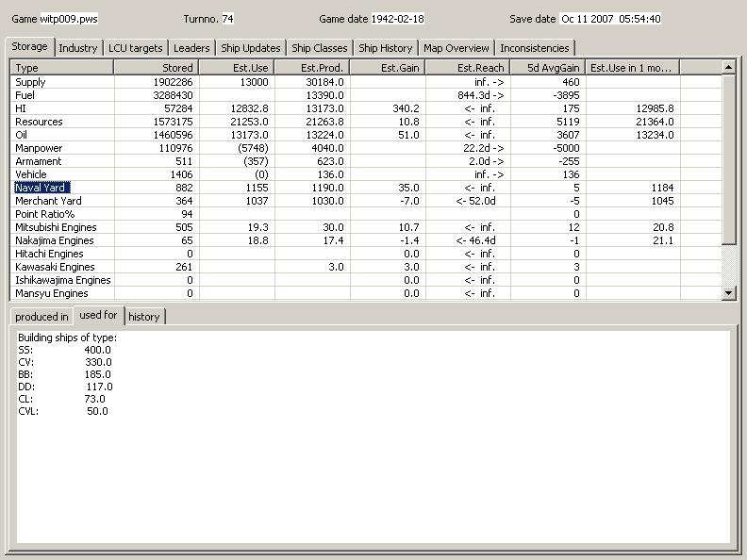Click the Est.Use in 1 mo... header
The height and width of the screenshot is (560, 747).
point(633,68)
